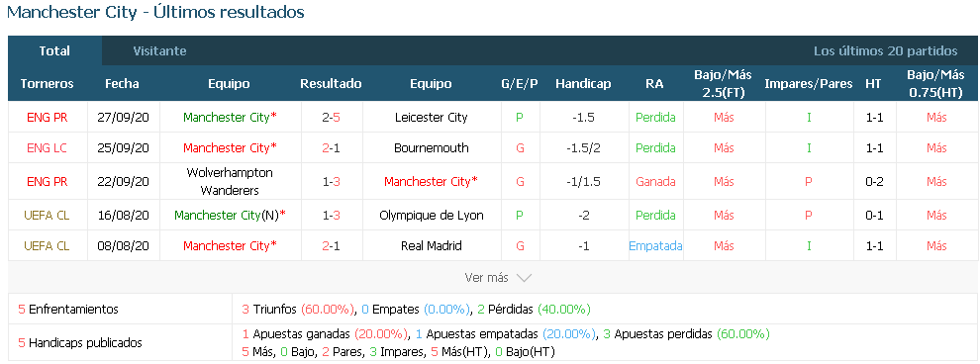Expand the Ver más chevron arrow
Viewport: 980px width, 364px height.
point(524,278)
